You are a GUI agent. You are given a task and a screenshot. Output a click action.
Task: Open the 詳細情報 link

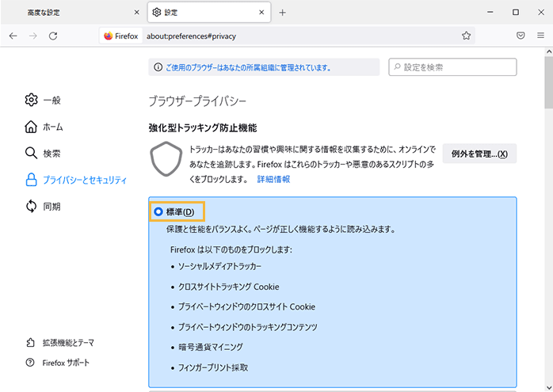click(x=273, y=180)
